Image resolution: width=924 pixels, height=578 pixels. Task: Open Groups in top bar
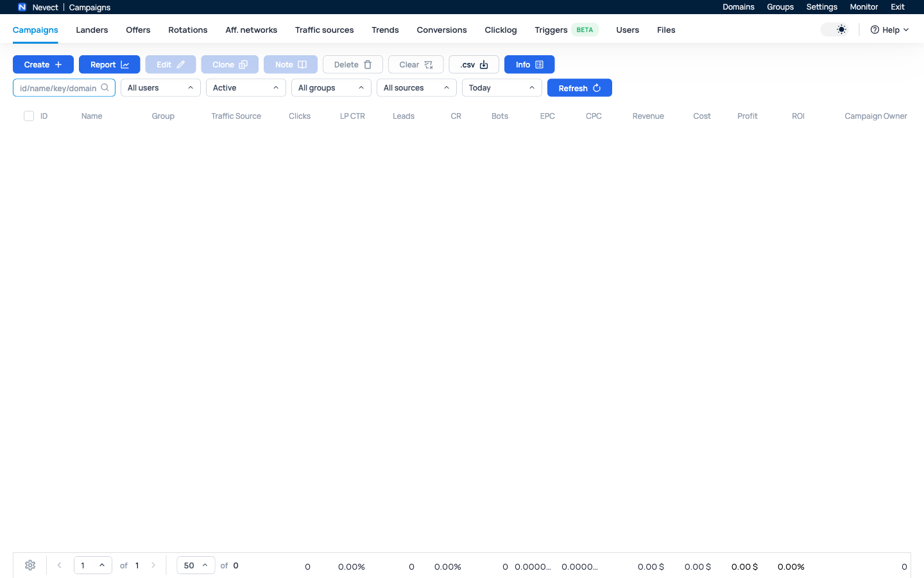pos(780,7)
